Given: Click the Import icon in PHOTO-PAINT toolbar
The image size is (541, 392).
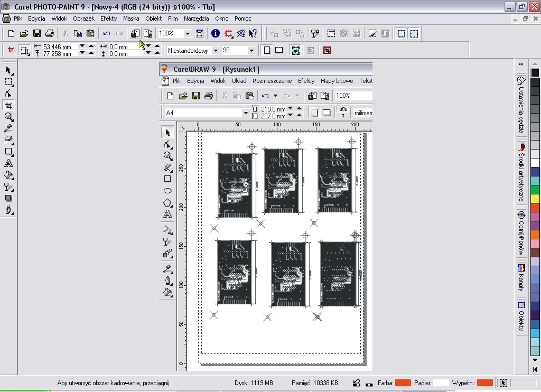Looking at the screenshot, I should click(x=135, y=33).
